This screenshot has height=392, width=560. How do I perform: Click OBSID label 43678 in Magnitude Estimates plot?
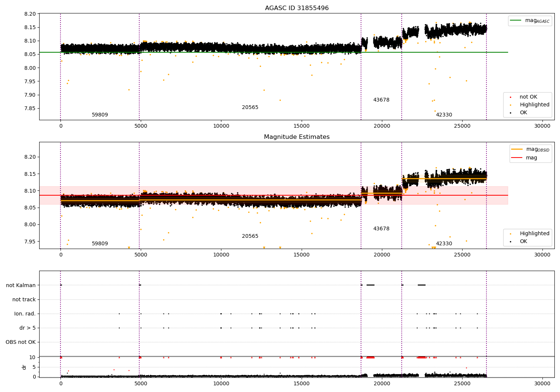[381, 229]
